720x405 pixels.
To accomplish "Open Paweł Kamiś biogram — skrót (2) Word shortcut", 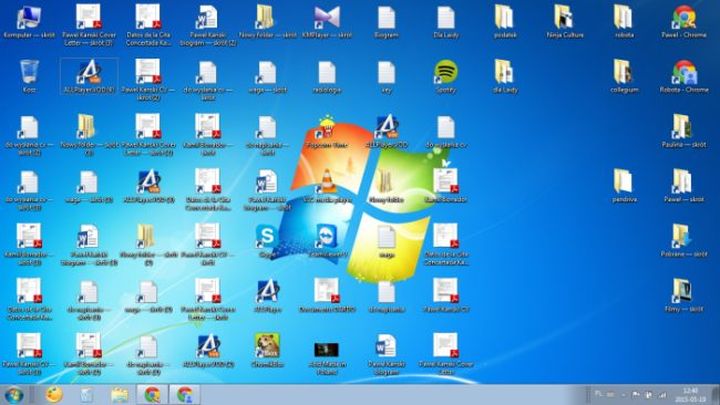I will (x=208, y=25).
